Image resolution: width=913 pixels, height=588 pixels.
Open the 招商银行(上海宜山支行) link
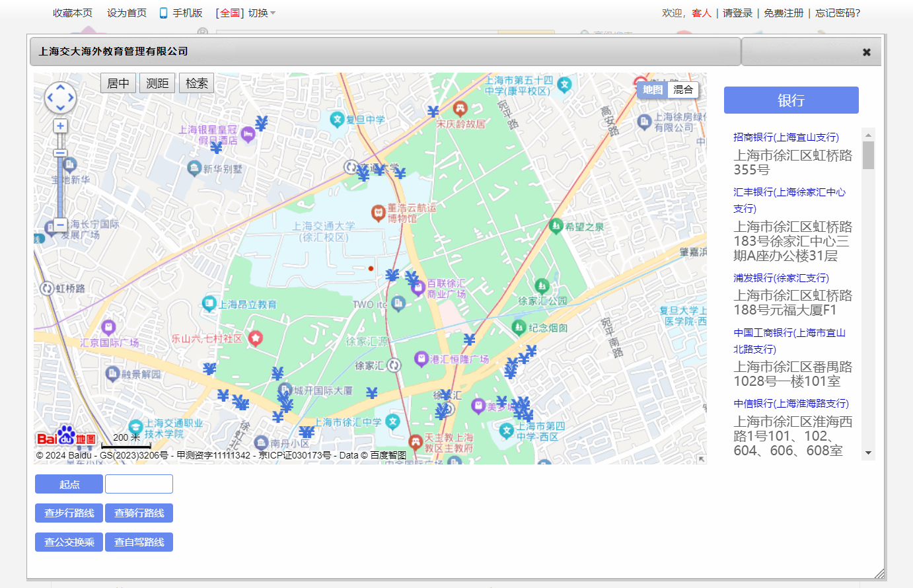785,137
